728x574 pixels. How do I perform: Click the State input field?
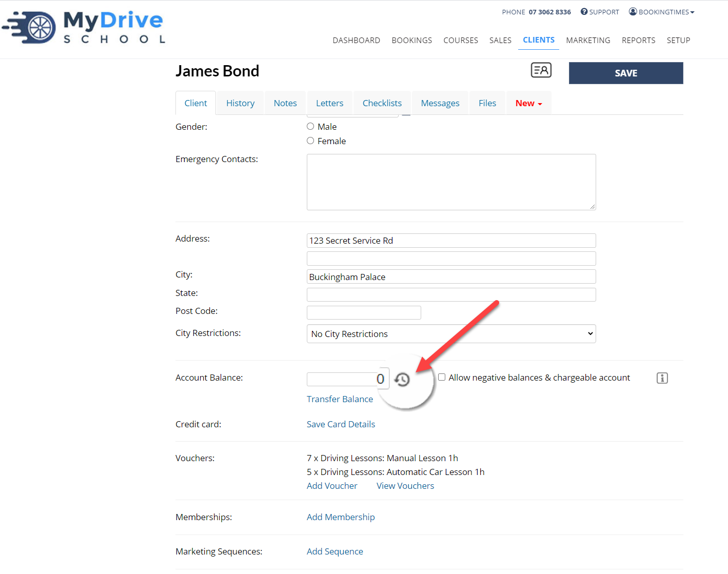tap(451, 294)
